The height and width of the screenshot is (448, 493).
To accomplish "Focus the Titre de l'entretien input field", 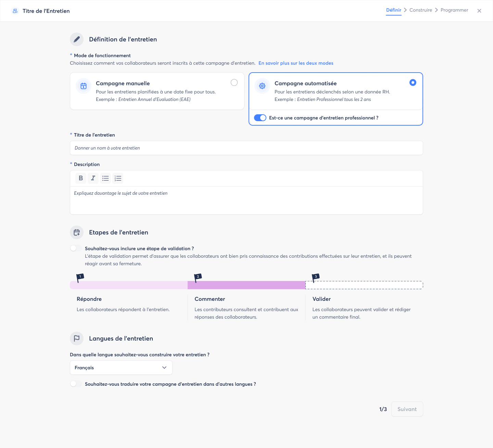I will (246, 148).
